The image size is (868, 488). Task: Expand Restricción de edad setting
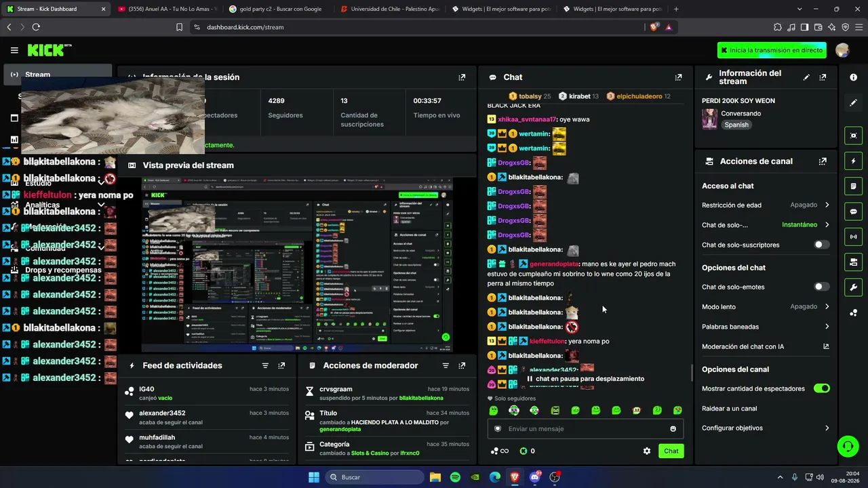[x=766, y=205]
